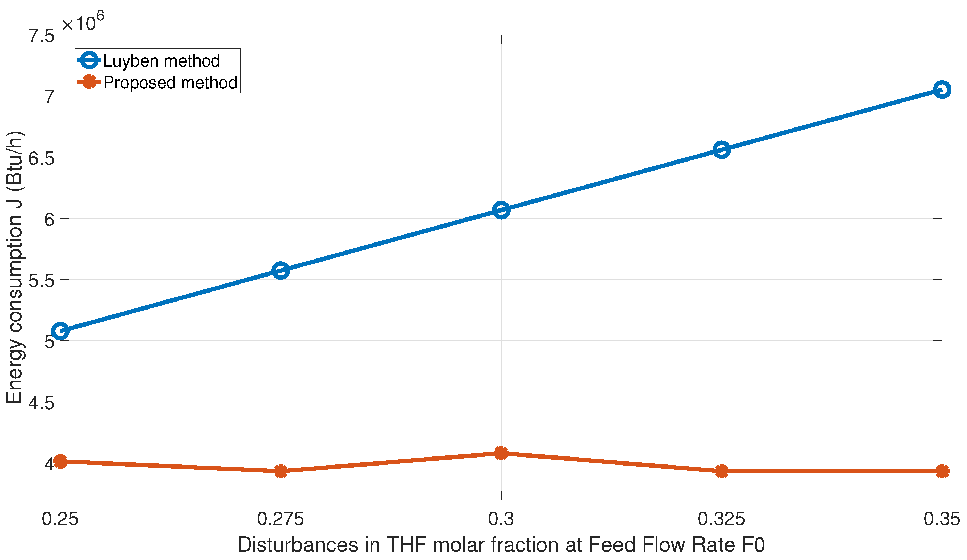Image resolution: width=967 pixels, height=560 pixels.
Task: Select the "Proposed method" legend label
Action: [x=170, y=82]
